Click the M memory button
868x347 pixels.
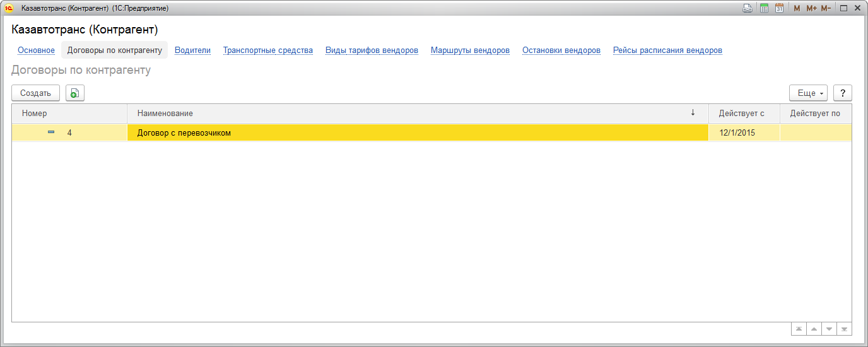(797, 8)
